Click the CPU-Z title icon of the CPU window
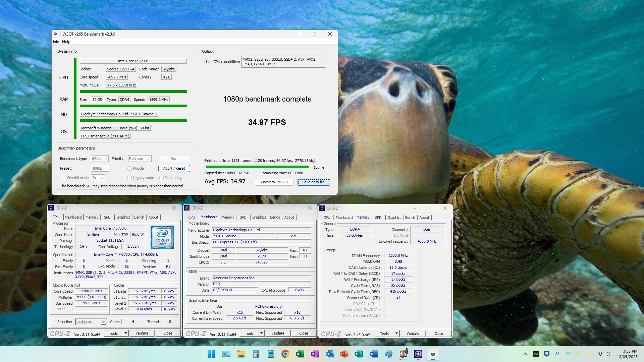 pyautogui.click(x=51, y=208)
